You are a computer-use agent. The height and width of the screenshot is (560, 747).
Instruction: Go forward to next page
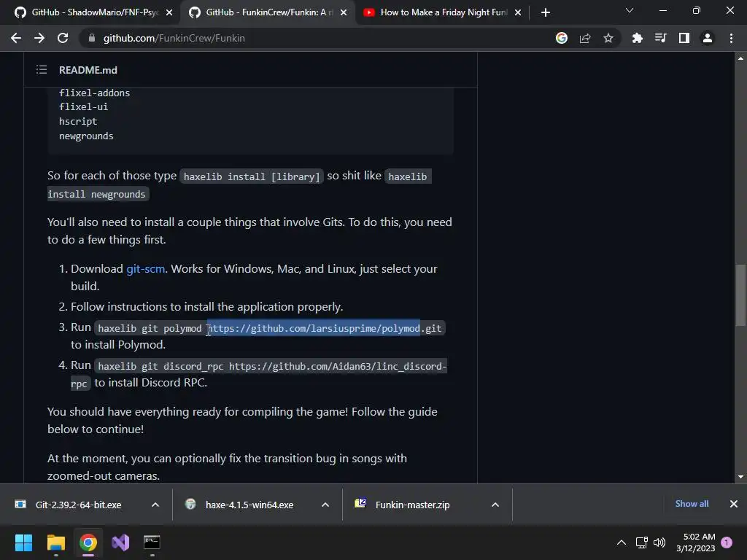point(39,38)
